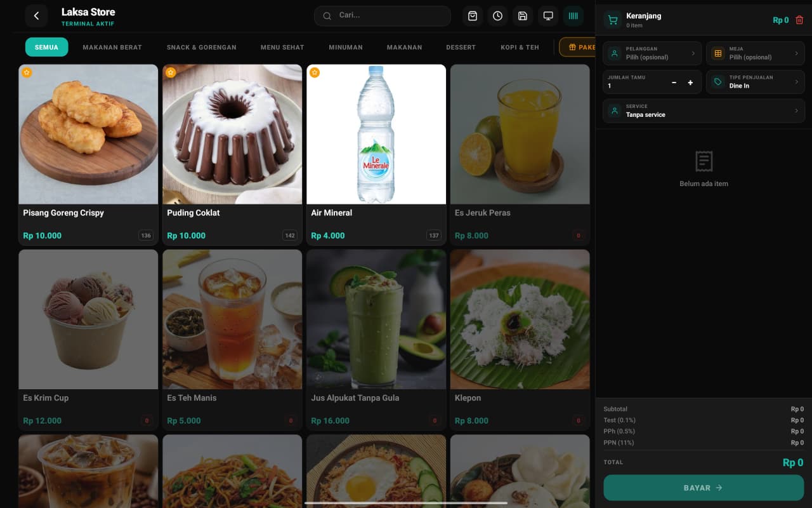Show the Minuman category

pyautogui.click(x=346, y=47)
